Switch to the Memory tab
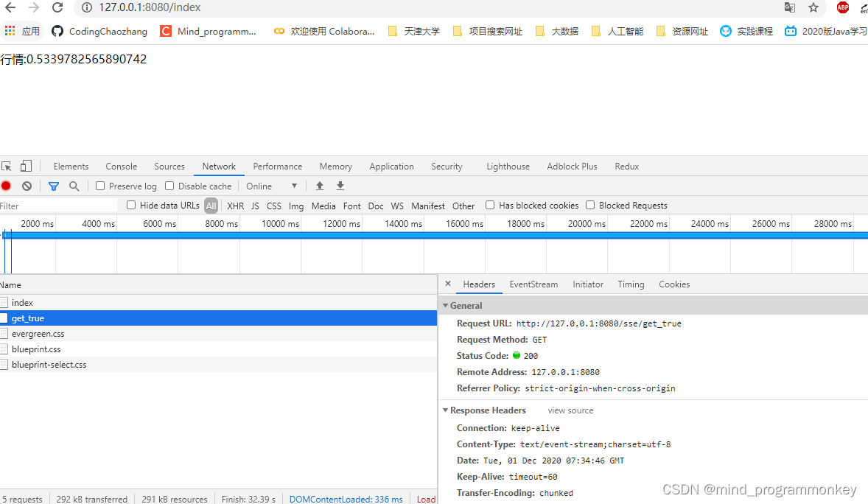The height and width of the screenshot is (504, 868). pos(335,166)
